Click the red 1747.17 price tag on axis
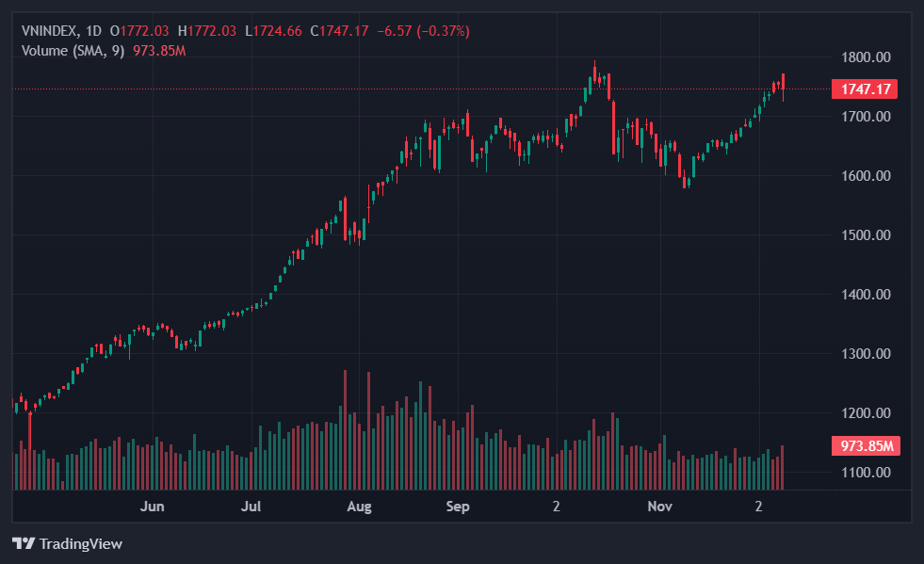 (x=864, y=89)
